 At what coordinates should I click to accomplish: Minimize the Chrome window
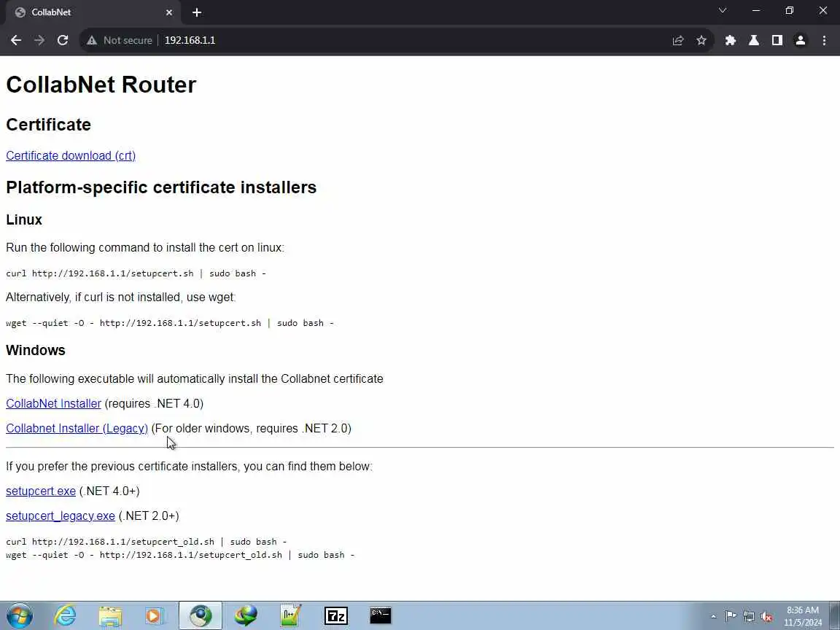click(x=756, y=11)
